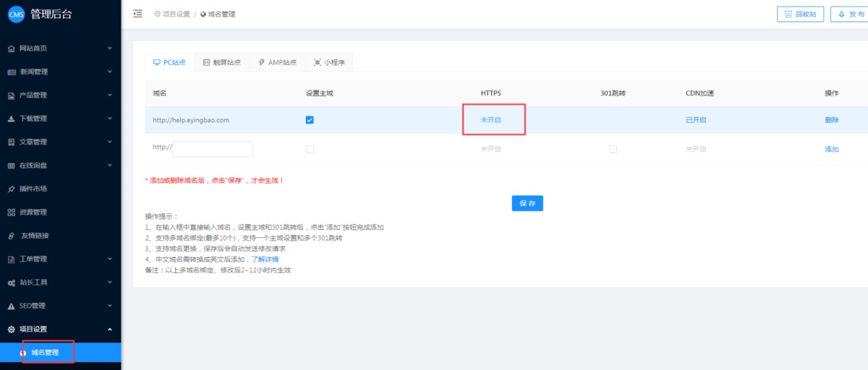Switch to the 触屏站点 tab
Screen dimensions: 868x370
pos(221,63)
